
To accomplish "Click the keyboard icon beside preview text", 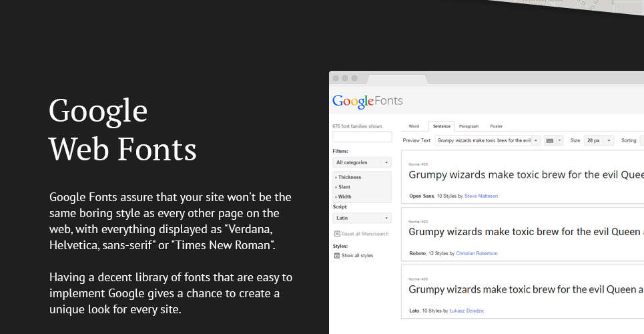I will [x=549, y=141].
